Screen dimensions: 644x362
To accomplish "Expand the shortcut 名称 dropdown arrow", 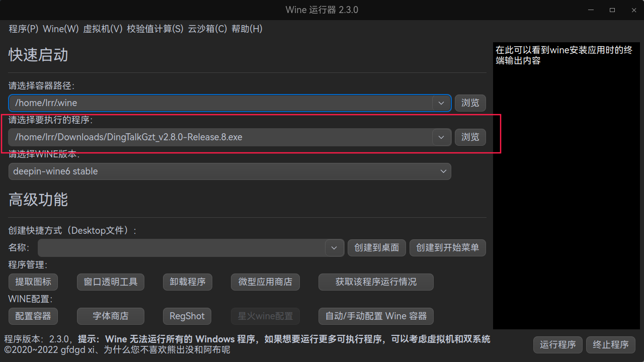I will pos(335,248).
